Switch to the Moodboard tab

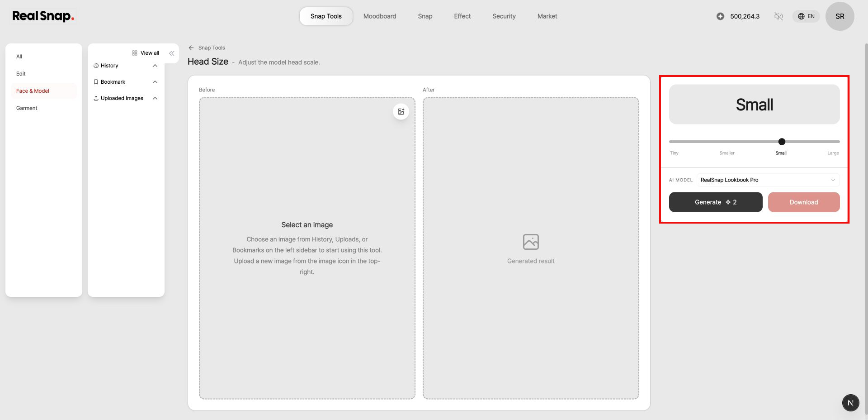[380, 16]
